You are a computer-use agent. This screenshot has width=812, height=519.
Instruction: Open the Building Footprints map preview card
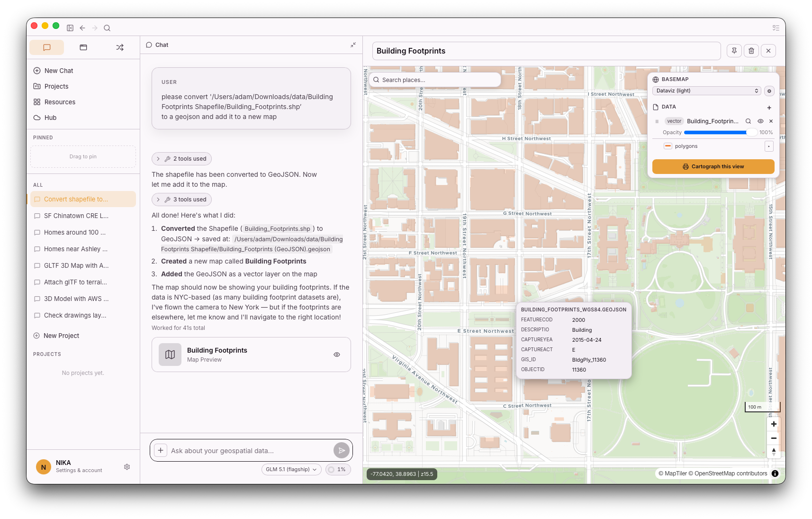[251, 355]
